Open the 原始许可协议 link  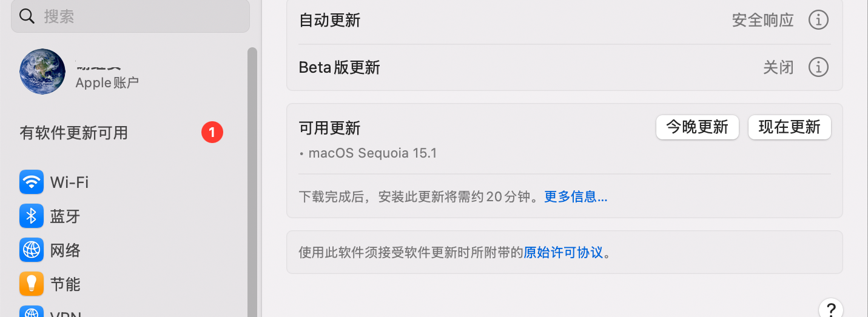point(564,252)
